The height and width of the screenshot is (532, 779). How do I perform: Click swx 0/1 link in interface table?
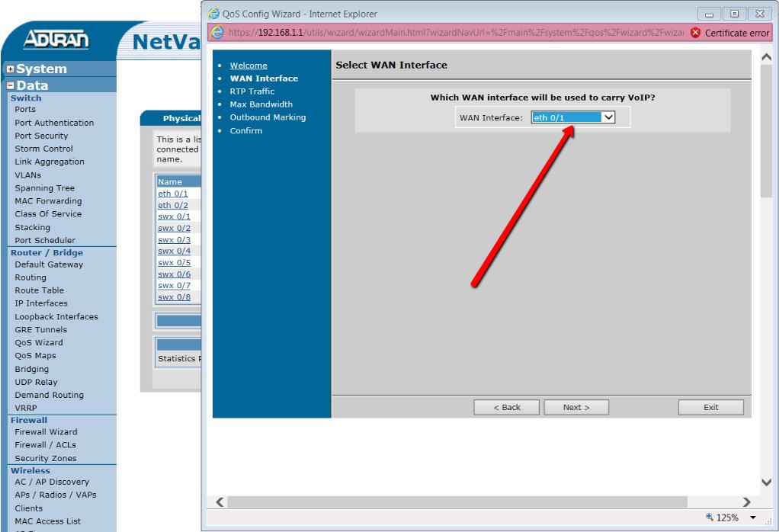pos(174,216)
